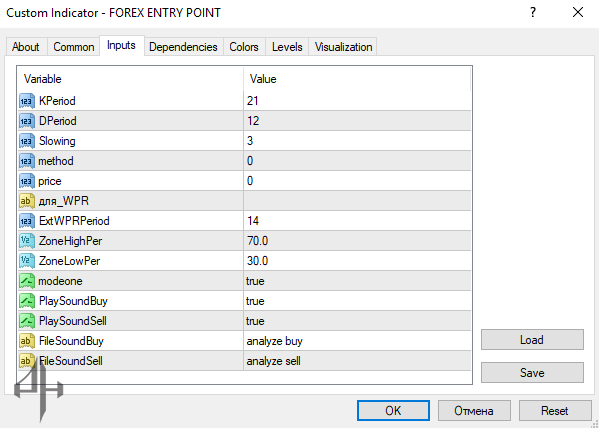Select the PlaySoundSell variable name

click(x=73, y=321)
